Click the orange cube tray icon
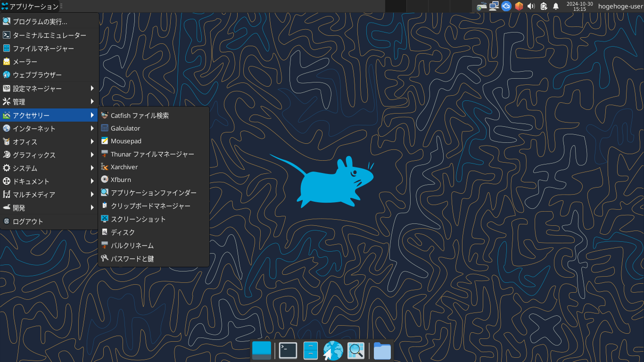The height and width of the screenshot is (362, 644). (519, 6)
